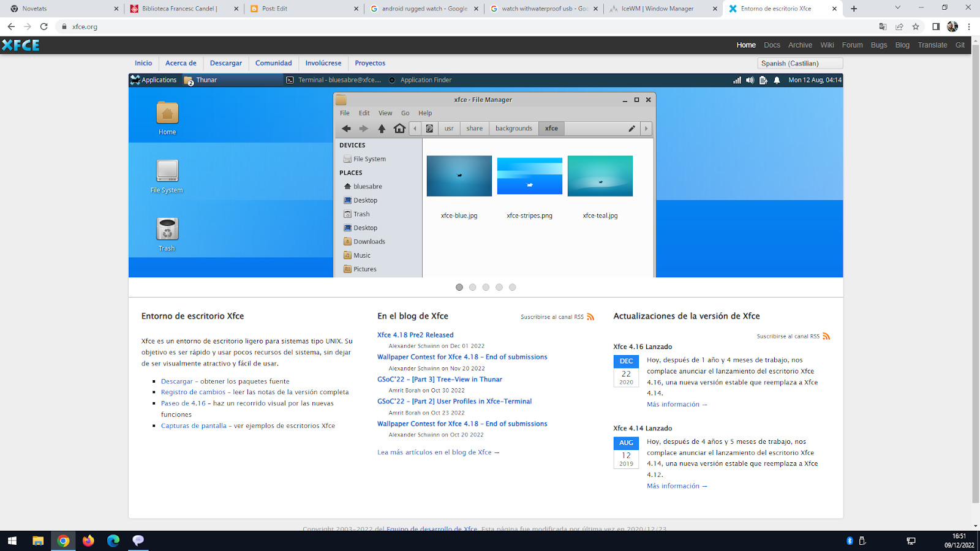Open GSoC'22 Part 2 User Profiles post
This screenshot has width=980, height=551.
tap(454, 402)
